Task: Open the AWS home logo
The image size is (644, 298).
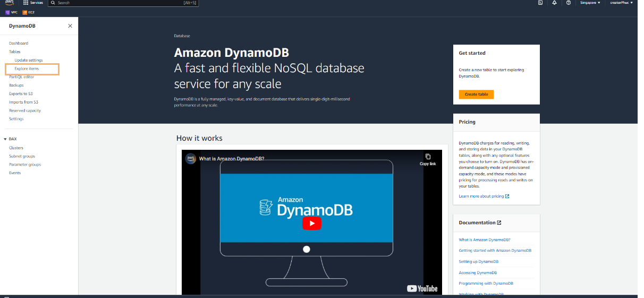Action: click(x=10, y=3)
